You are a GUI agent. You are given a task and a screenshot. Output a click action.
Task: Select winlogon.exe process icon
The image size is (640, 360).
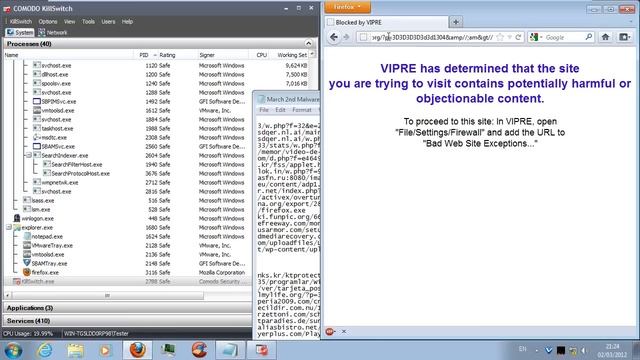point(17,218)
